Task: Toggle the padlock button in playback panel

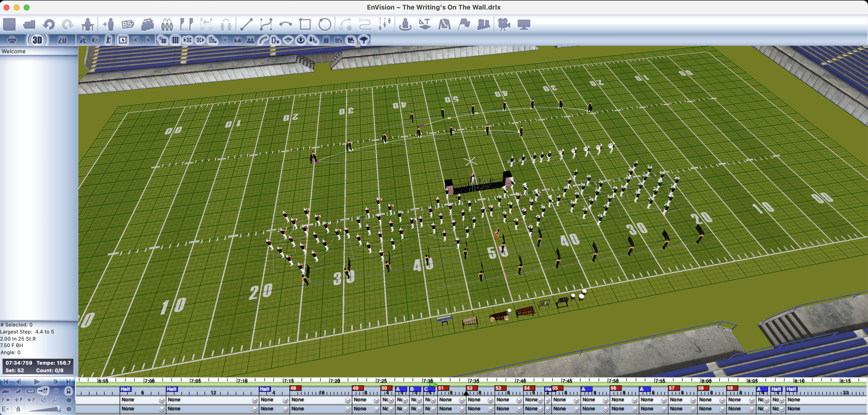Action: coord(69,391)
